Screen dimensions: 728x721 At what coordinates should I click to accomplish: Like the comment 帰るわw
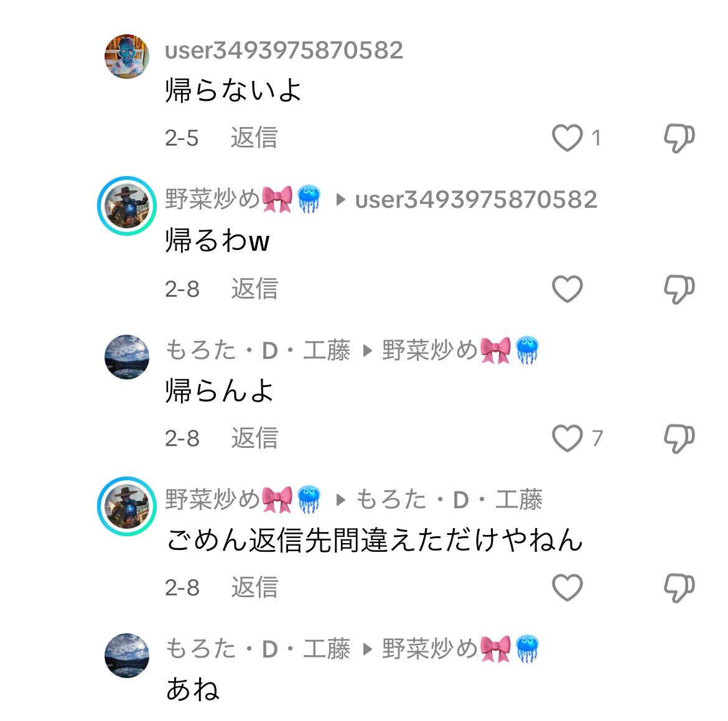(x=567, y=289)
